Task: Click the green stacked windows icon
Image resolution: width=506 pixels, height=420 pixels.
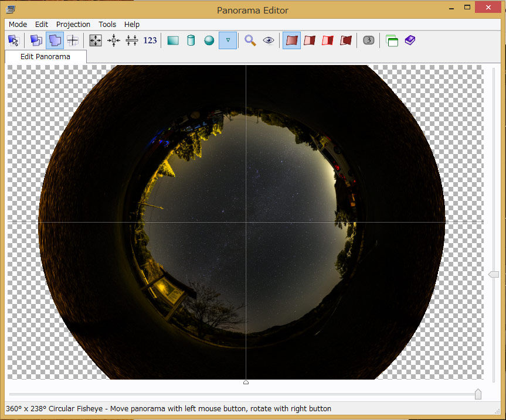Action: [392, 40]
